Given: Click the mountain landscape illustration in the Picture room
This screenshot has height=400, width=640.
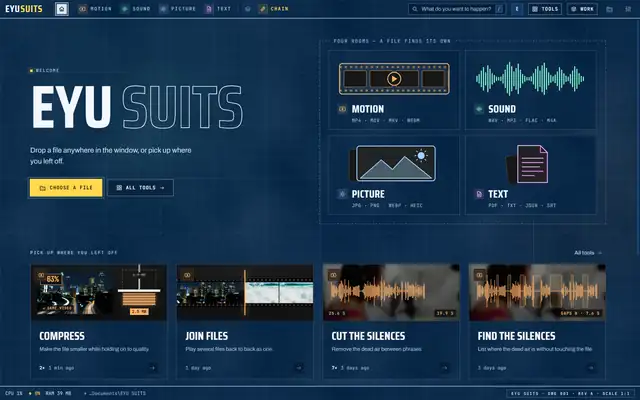Looking at the screenshot, I should coord(393,163).
